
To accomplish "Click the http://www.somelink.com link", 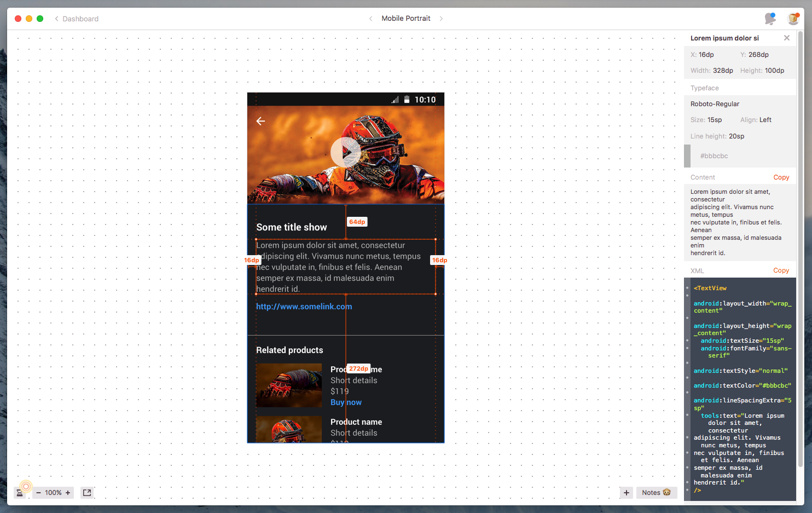I will pyautogui.click(x=304, y=307).
